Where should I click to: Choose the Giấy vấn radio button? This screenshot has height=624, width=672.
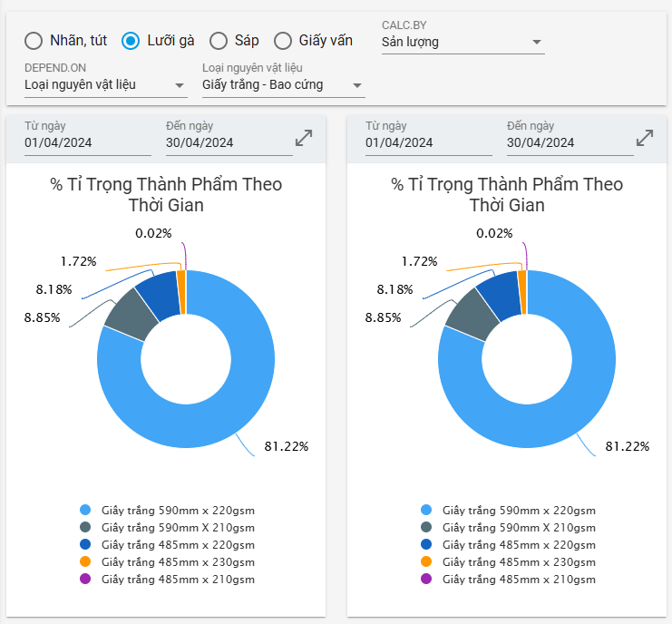283,41
